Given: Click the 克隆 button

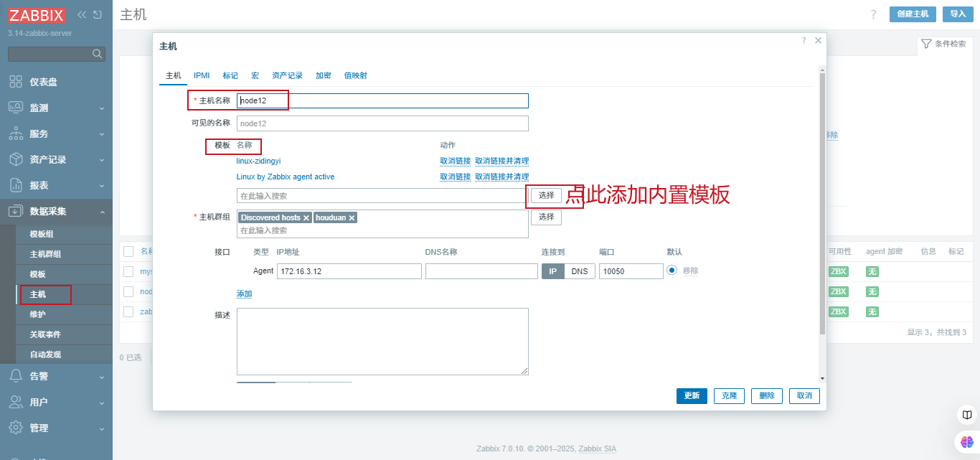Looking at the screenshot, I should tap(729, 396).
